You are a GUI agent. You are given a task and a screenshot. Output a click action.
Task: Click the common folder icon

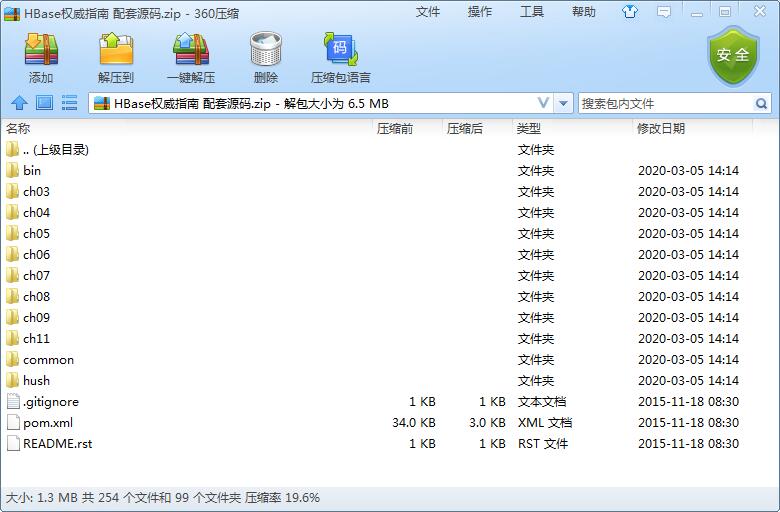coord(13,359)
